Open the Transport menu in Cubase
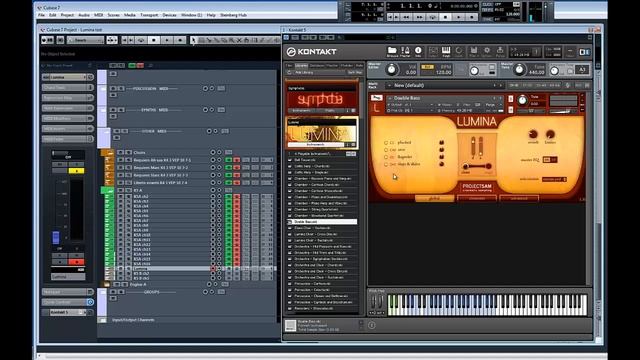 [x=149, y=15]
